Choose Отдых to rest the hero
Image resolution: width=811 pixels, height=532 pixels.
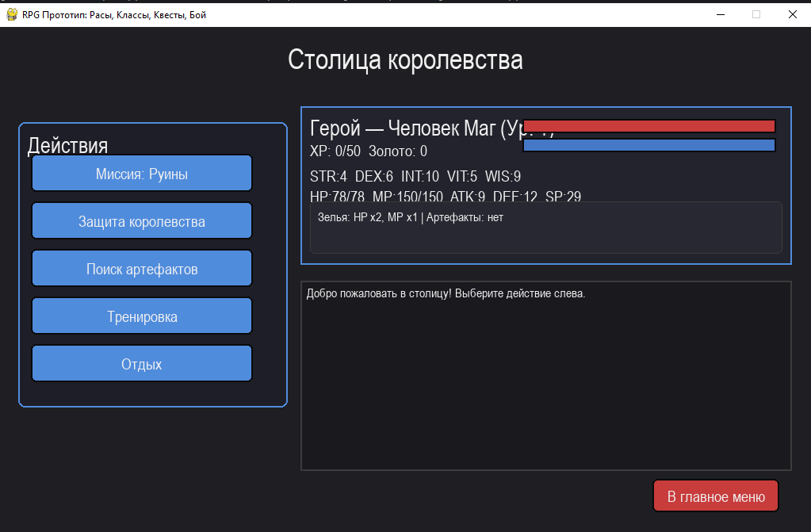(141, 363)
